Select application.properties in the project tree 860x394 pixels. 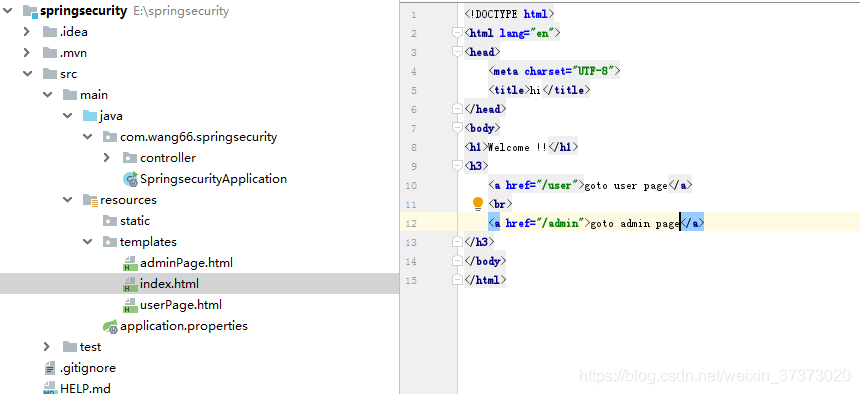coord(184,326)
